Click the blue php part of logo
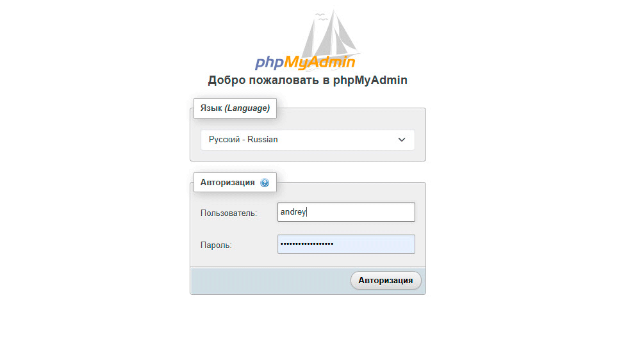The width and height of the screenshot is (644, 339). pyautogui.click(x=269, y=63)
